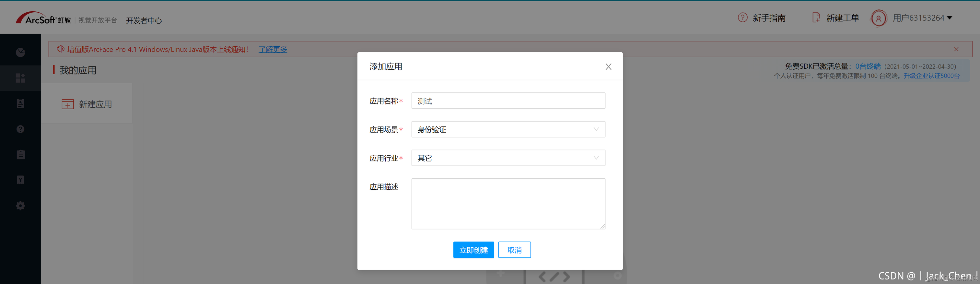Open the document list icon in the sidebar
Image resolution: width=980 pixels, height=284 pixels.
pyautogui.click(x=20, y=103)
